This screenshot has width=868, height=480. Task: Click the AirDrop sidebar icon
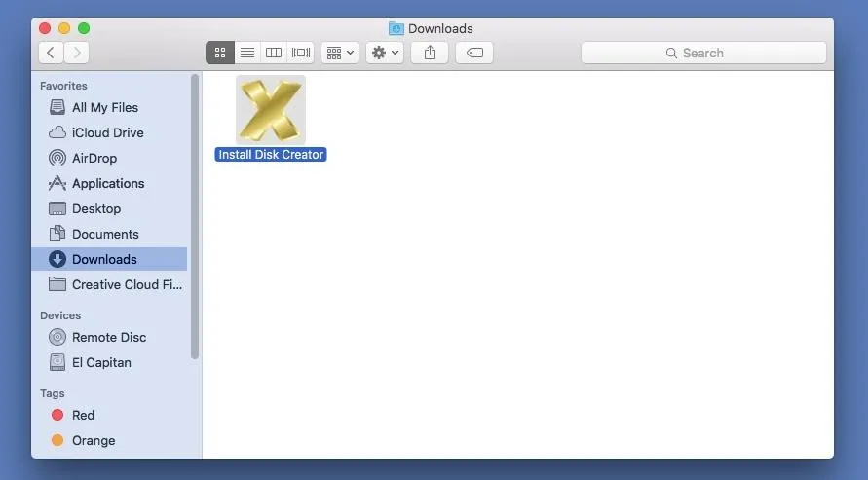click(57, 158)
